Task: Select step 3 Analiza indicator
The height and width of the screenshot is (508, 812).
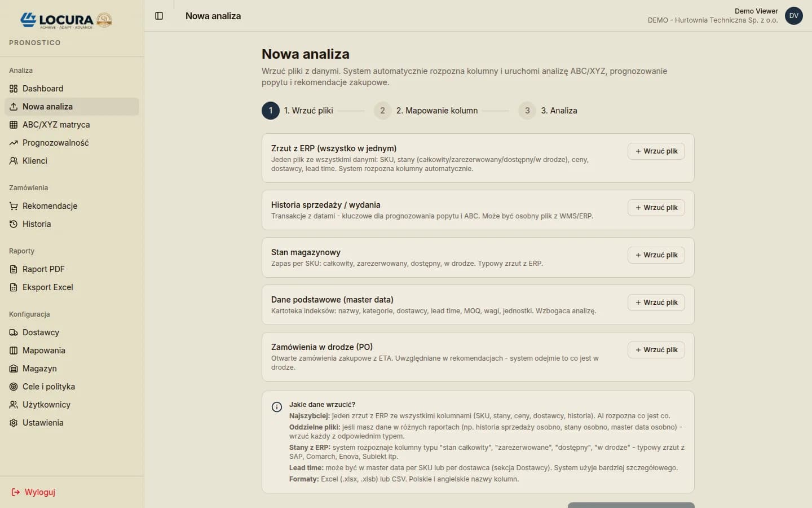Action: click(527, 111)
